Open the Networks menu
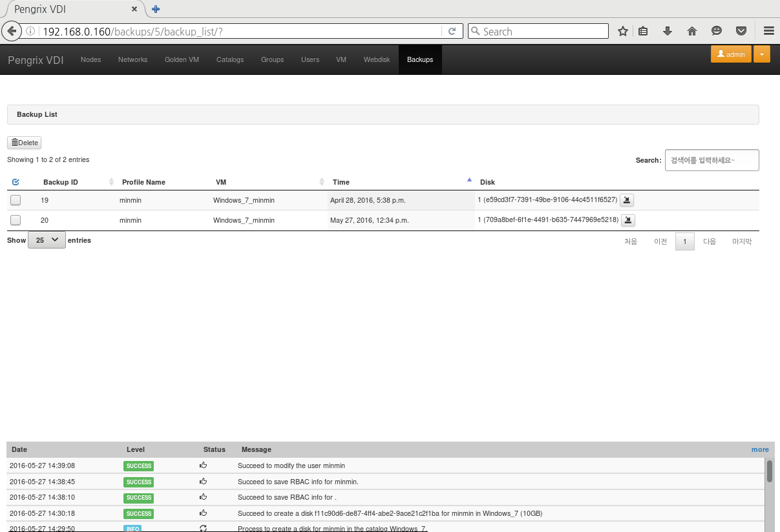The width and height of the screenshot is (780, 532). coord(132,59)
